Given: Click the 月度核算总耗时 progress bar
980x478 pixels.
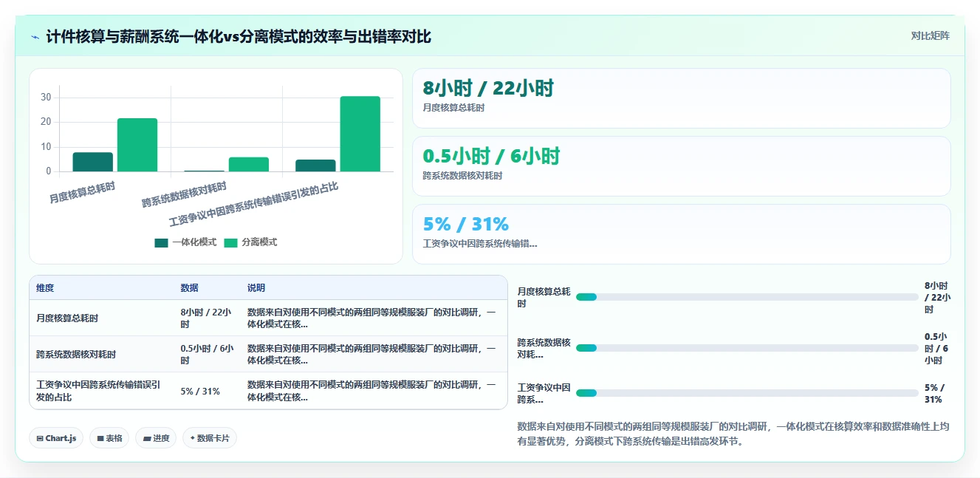Looking at the screenshot, I should click(747, 297).
